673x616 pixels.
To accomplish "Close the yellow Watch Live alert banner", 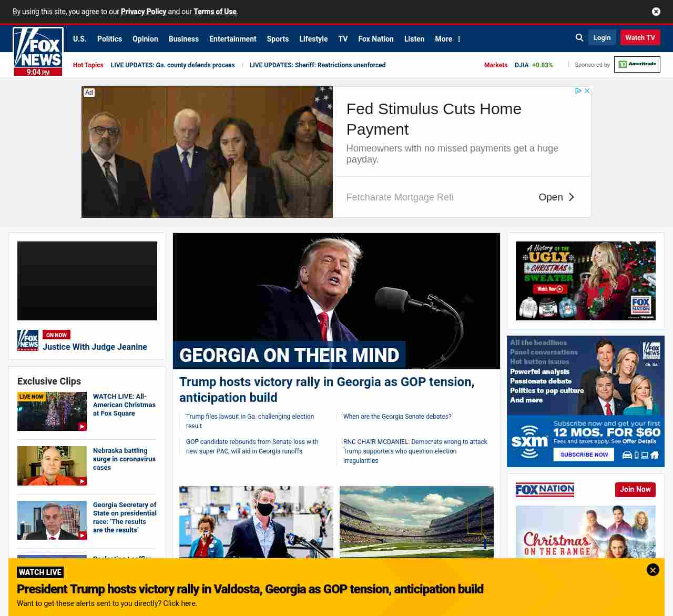I will (652, 570).
